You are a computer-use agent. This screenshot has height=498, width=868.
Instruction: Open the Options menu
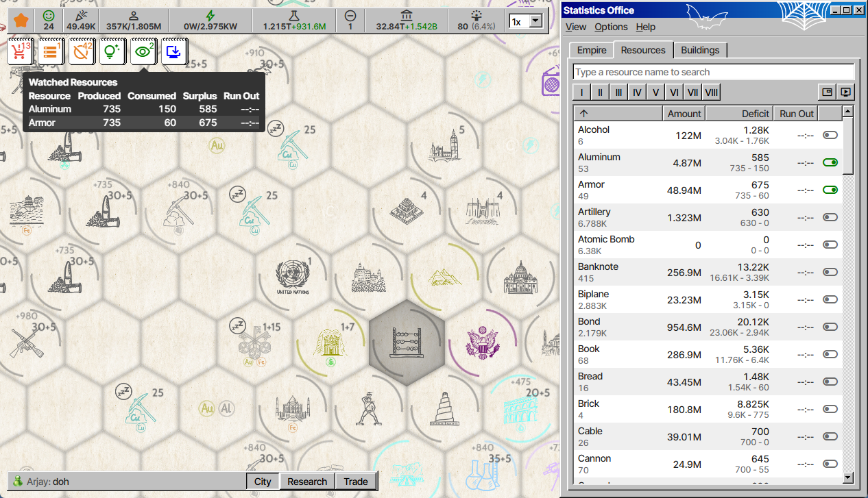click(x=611, y=27)
